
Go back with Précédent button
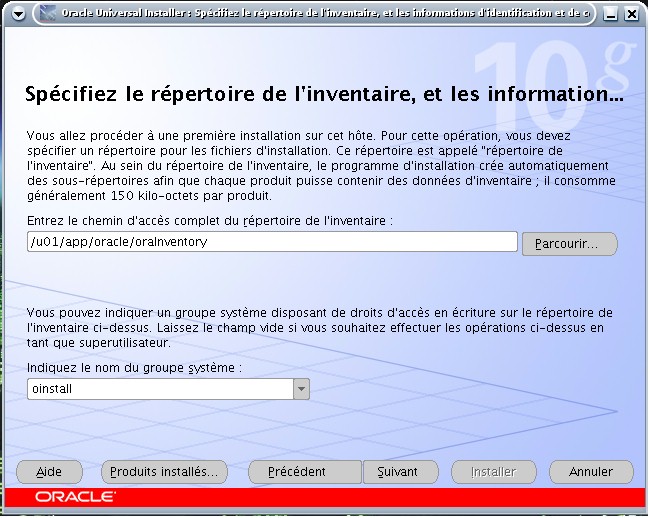click(x=305, y=472)
